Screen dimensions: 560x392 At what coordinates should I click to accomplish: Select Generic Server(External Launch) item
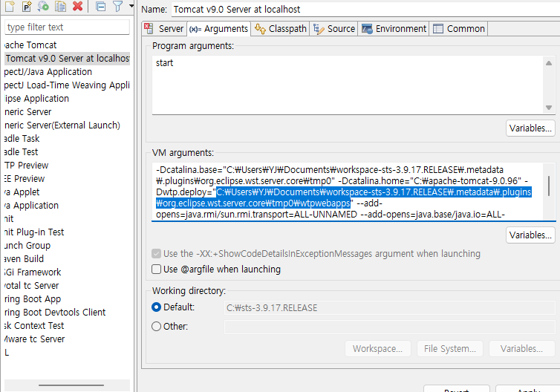pyautogui.click(x=62, y=125)
